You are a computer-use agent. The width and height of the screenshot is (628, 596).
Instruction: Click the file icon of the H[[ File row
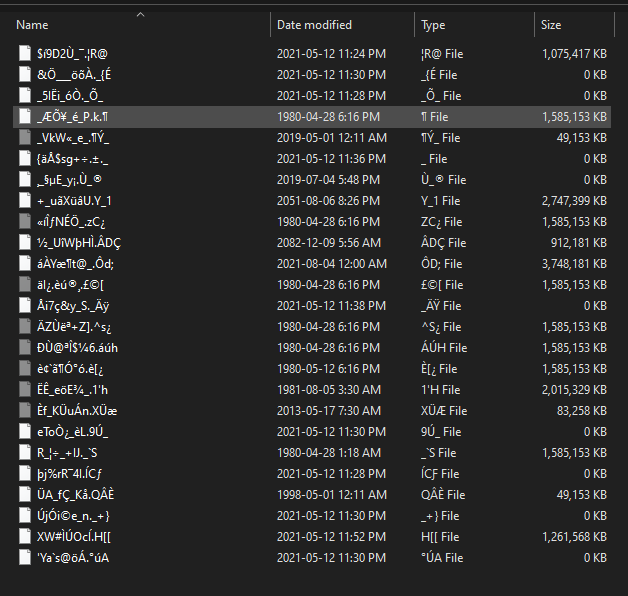25,536
